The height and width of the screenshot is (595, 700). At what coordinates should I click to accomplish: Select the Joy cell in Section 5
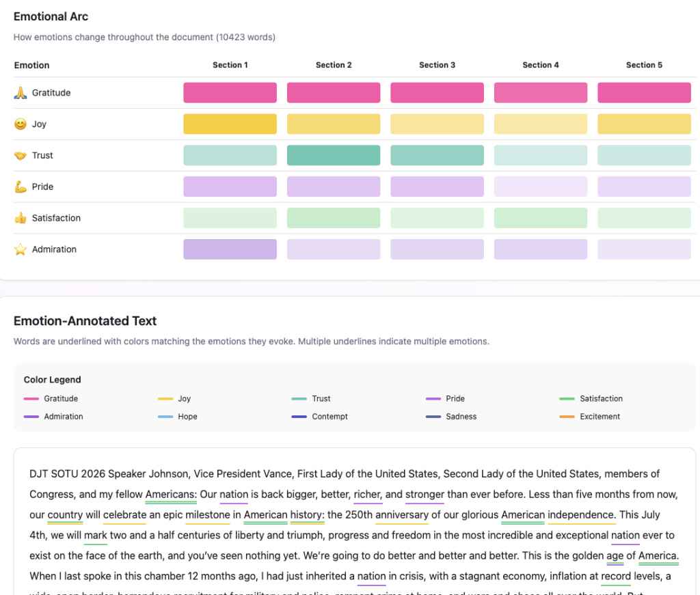point(644,124)
